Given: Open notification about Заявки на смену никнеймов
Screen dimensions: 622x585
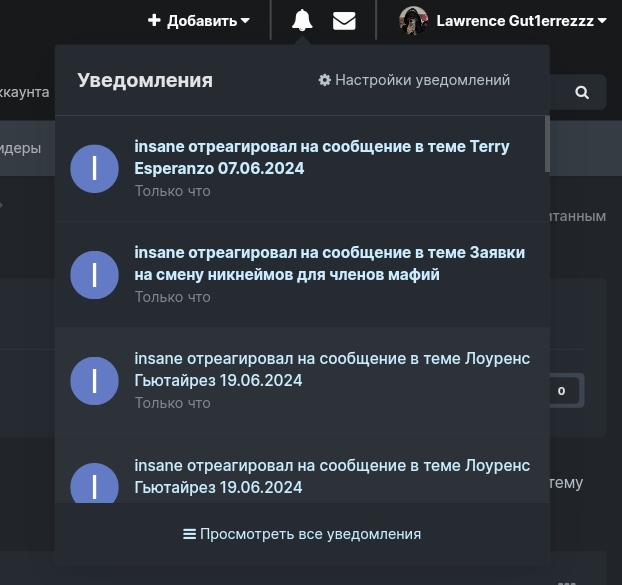Looking at the screenshot, I should pos(302,274).
